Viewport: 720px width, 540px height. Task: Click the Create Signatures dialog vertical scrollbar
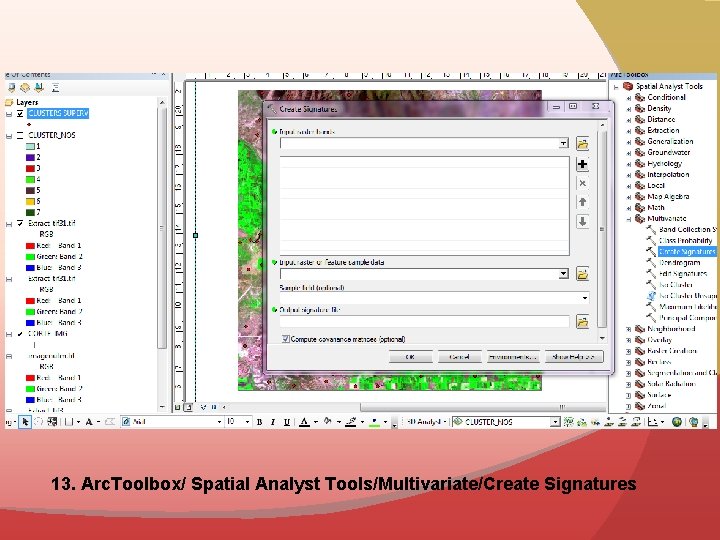coord(602,231)
